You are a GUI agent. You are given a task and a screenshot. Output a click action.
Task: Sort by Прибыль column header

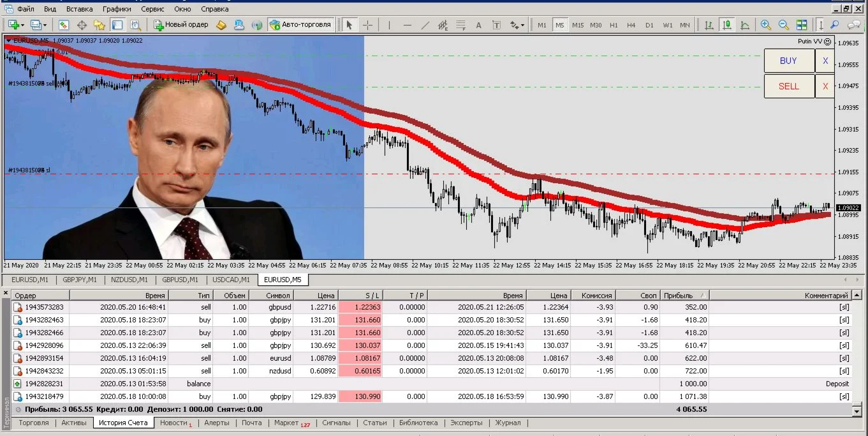(x=685, y=296)
